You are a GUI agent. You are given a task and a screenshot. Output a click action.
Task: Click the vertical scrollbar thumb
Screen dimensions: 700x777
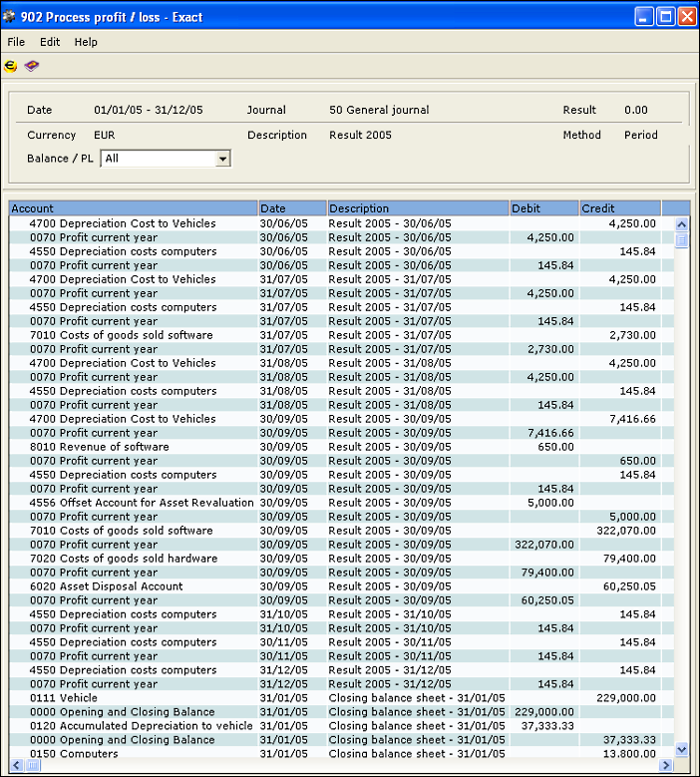682,240
